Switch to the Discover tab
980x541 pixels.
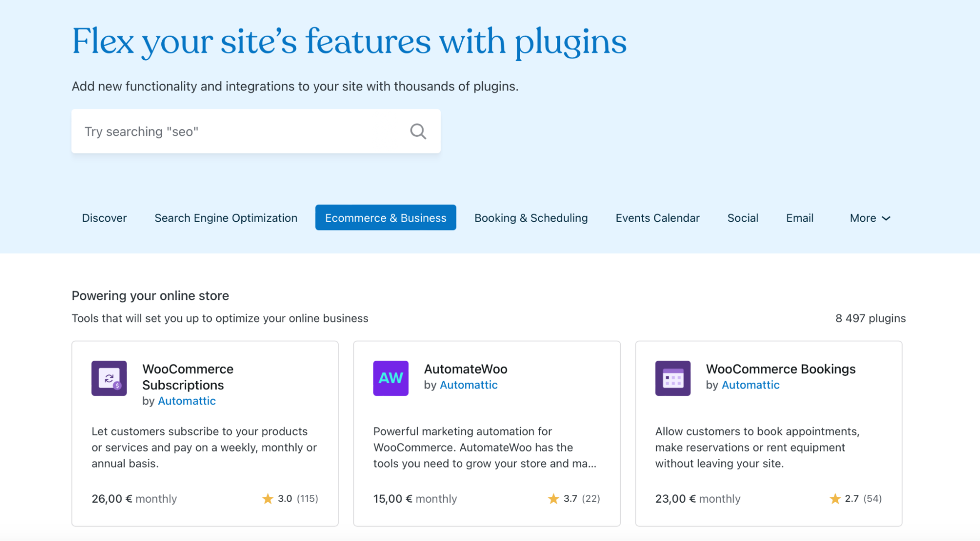tap(104, 218)
